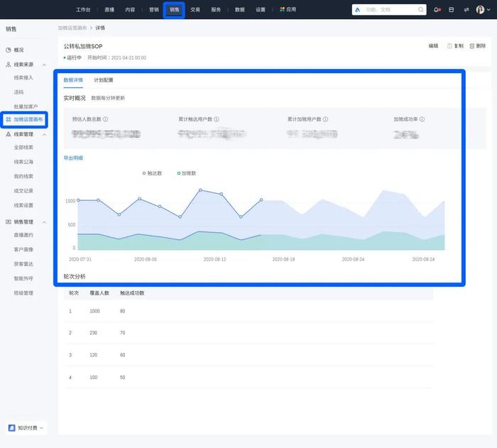
Task: Collapse the 线索来源 section chevron
Action: [x=44, y=65]
